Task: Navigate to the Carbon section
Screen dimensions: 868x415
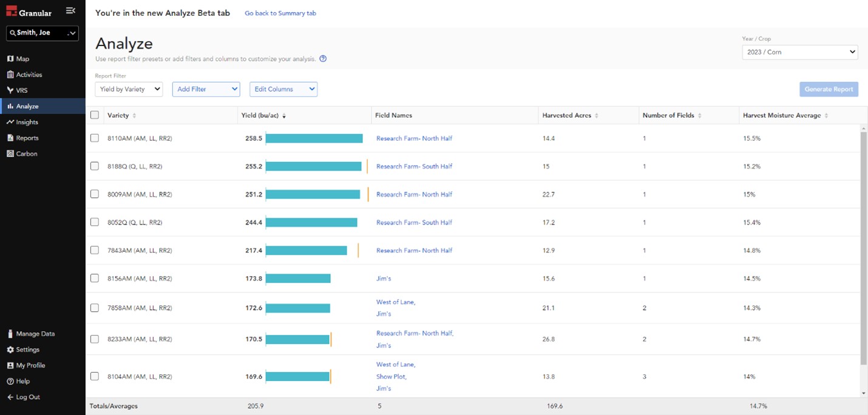Action: point(27,154)
